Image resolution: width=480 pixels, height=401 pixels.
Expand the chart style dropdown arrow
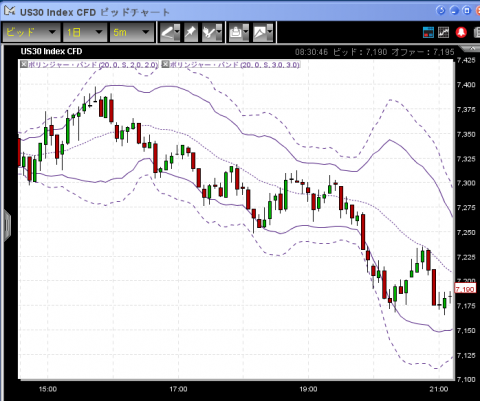[270, 32]
